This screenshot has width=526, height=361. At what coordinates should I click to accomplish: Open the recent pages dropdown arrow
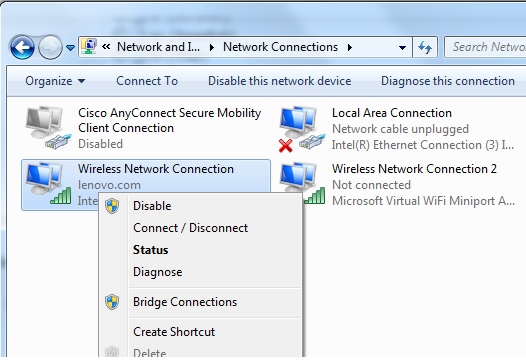[70, 48]
